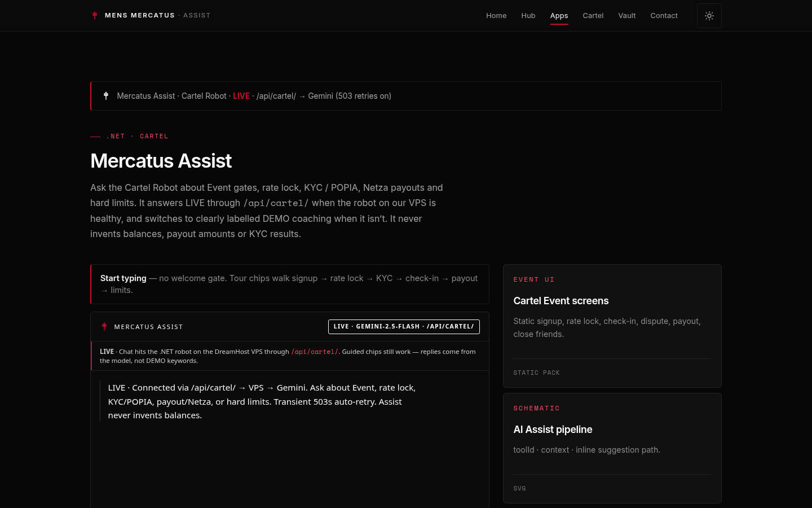812x508 pixels.
Task: Open the Contact nav link
Action: [x=664, y=15]
